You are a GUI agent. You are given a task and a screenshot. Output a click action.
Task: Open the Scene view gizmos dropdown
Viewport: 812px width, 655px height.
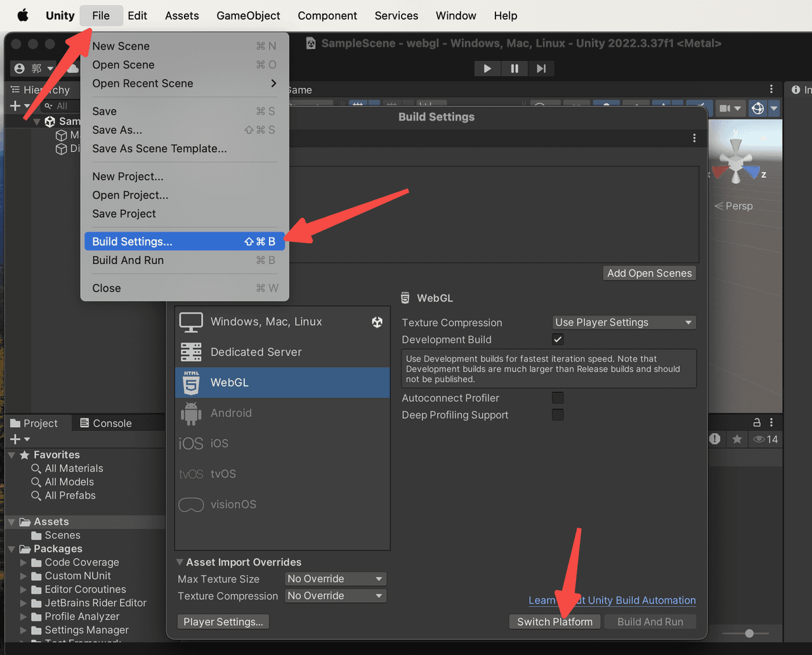coord(774,109)
